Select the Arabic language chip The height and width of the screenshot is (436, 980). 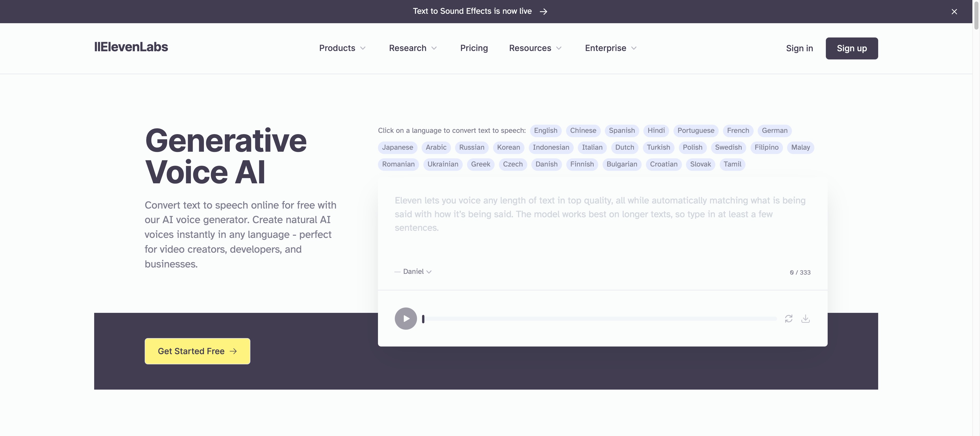click(x=436, y=147)
